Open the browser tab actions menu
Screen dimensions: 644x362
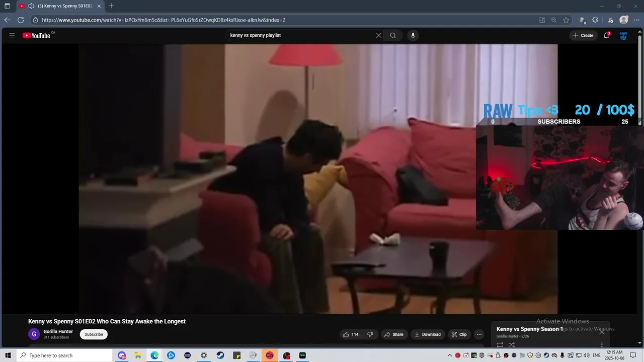7,6
